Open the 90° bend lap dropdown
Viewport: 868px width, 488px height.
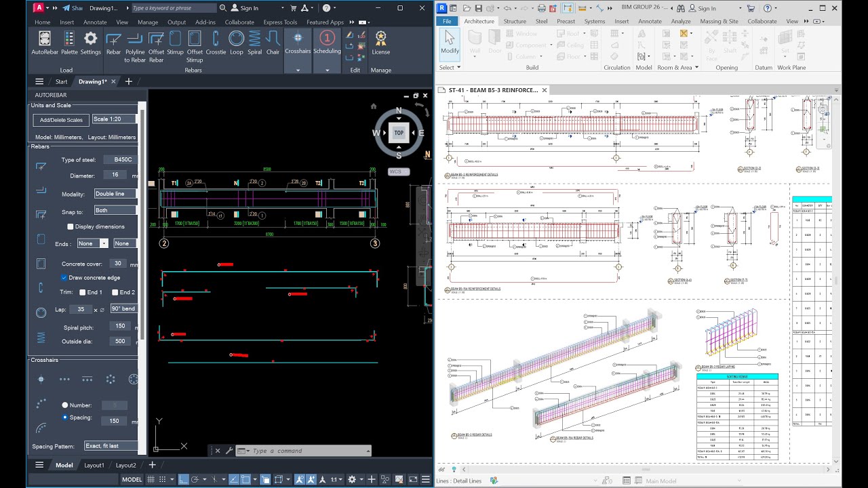(x=123, y=308)
